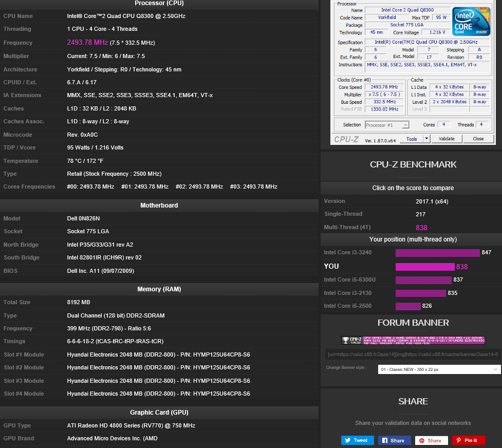Click the CPU-Z BENCHMARK heading
502x448 pixels.
tap(413, 164)
